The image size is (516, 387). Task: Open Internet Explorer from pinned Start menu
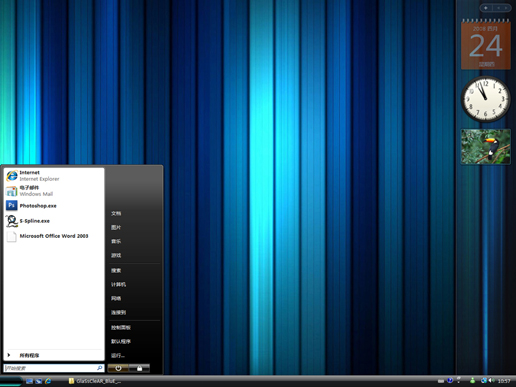[54, 176]
